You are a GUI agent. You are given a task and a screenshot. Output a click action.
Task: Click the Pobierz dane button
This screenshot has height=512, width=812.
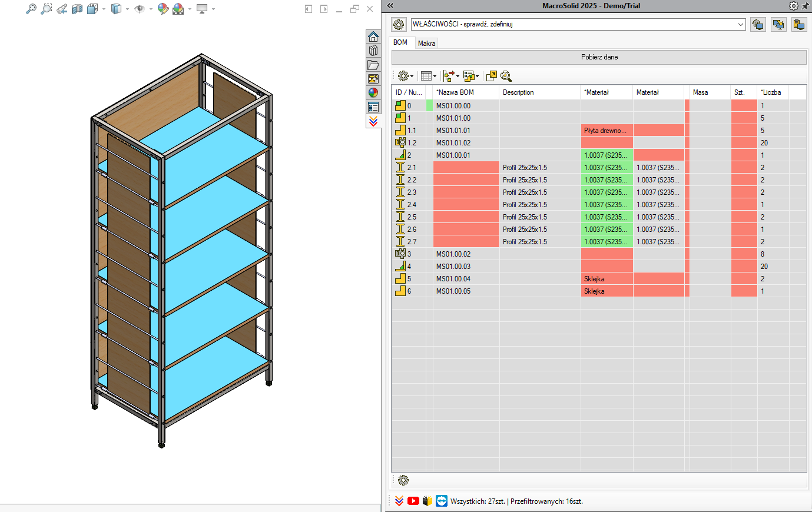pyautogui.click(x=599, y=57)
